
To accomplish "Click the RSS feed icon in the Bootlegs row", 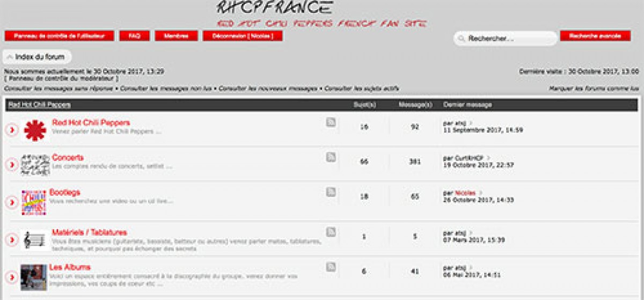I will [x=331, y=192].
